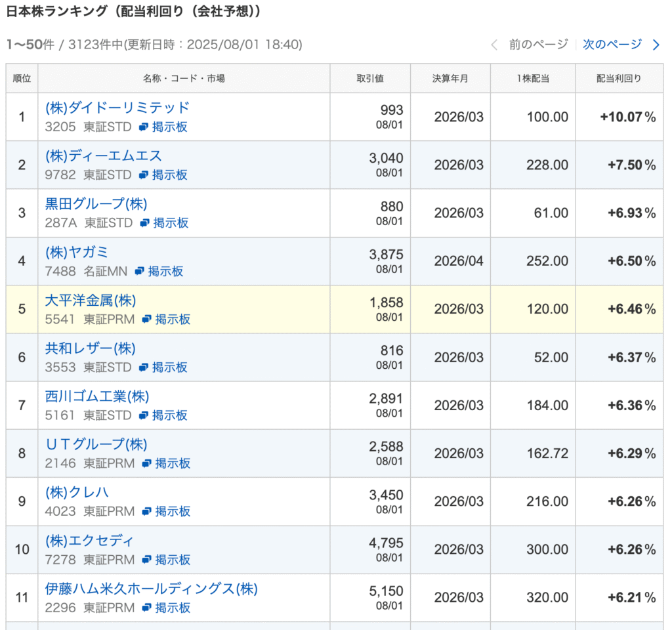Image resolution: width=672 pixels, height=630 pixels.
Task: Click the +6.46% dividend yield value
Action: [x=632, y=309]
